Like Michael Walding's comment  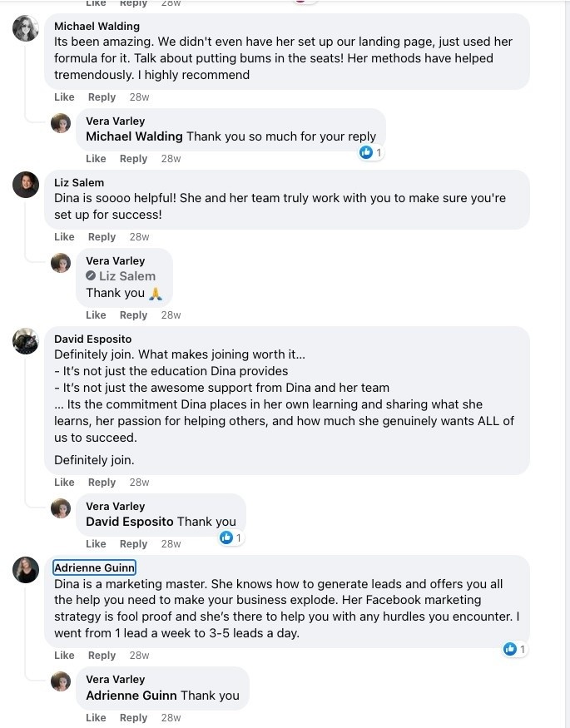click(x=64, y=97)
